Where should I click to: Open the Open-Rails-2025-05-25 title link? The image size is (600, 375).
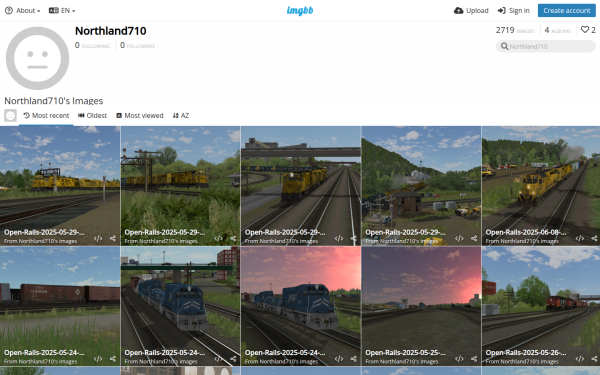405,352
